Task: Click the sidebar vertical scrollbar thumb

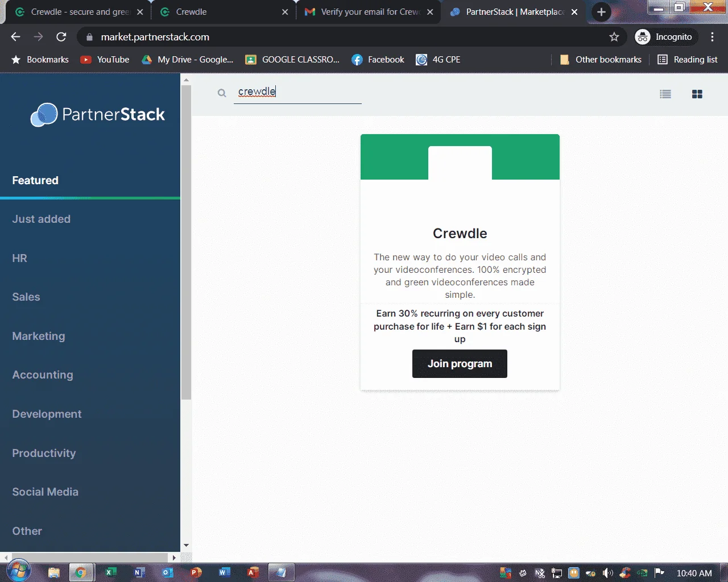Action: (x=186, y=243)
